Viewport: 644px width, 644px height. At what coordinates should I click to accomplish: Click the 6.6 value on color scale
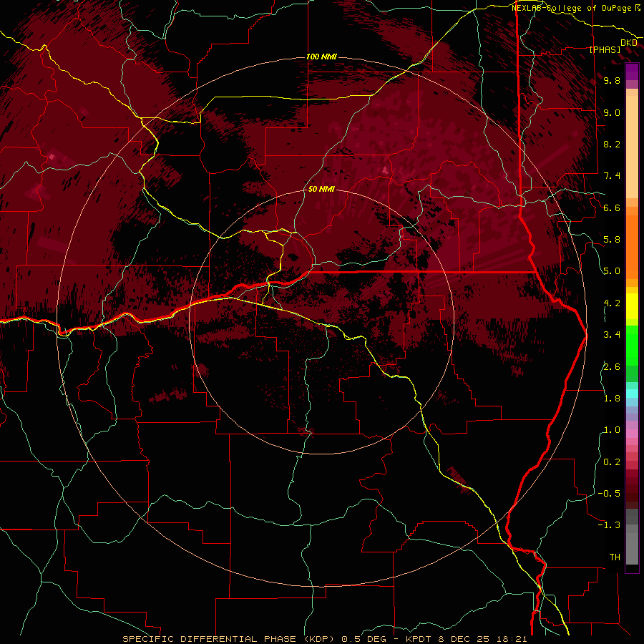pyautogui.click(x=612, y=208)
